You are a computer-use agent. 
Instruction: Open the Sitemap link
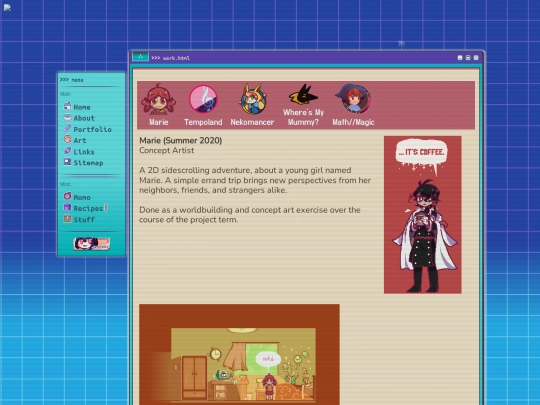tap(89, 163)
